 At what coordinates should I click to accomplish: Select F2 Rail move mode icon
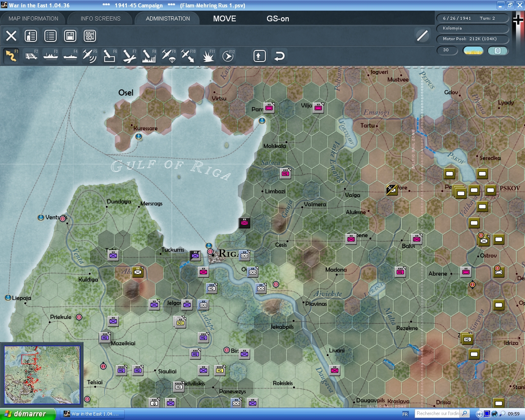(x=31, y=56)
